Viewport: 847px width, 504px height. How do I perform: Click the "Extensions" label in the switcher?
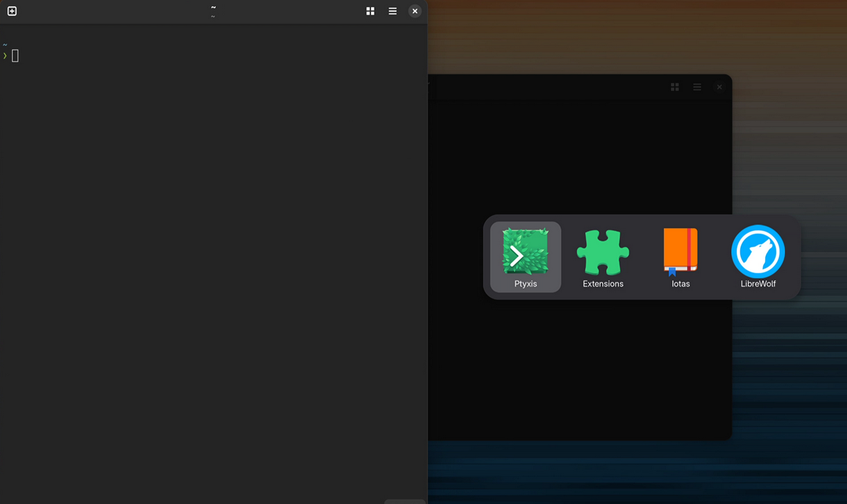coord(603,284)
